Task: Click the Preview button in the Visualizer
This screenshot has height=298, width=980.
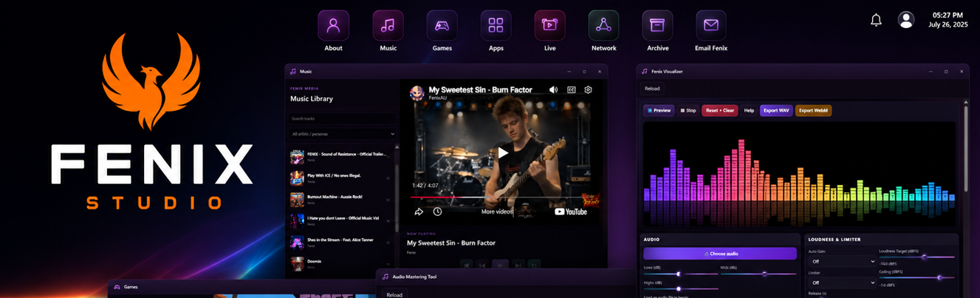Action: coord(659,111)
